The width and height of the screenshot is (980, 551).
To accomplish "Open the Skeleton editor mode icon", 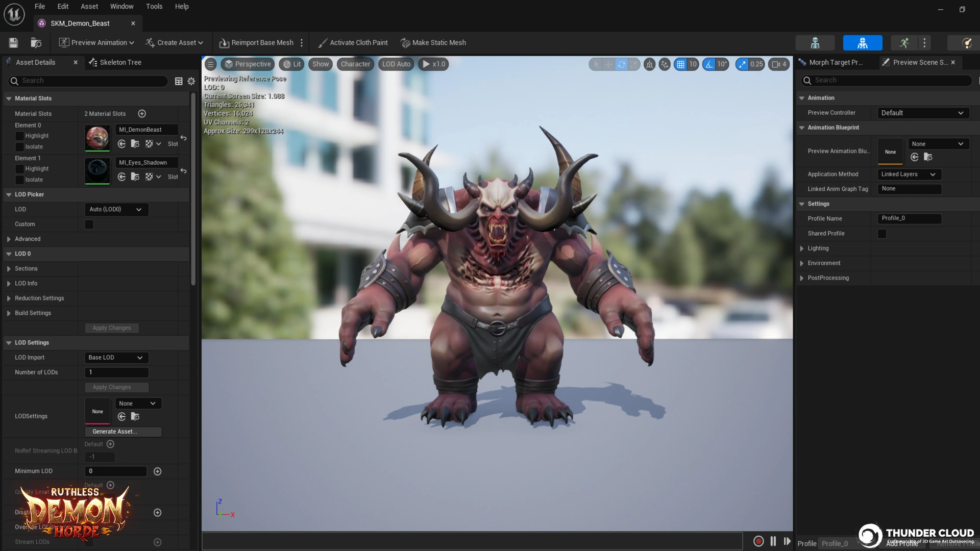I will (815, 43).
